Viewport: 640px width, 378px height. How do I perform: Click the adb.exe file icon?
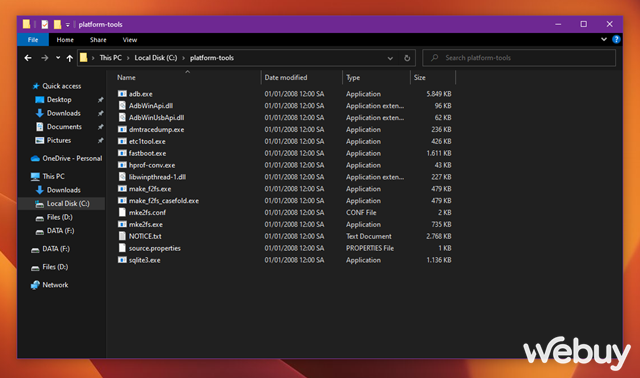(122, 94)
